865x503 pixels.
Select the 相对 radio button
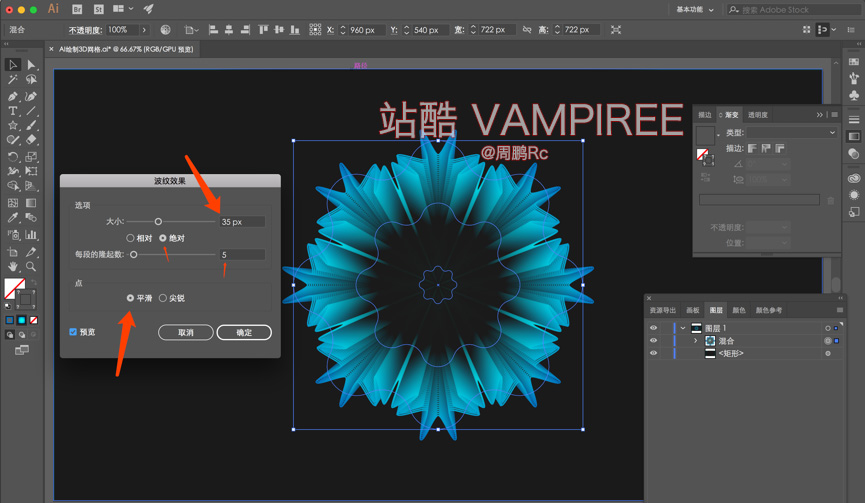pyautogui.click(x=130, y=238)
